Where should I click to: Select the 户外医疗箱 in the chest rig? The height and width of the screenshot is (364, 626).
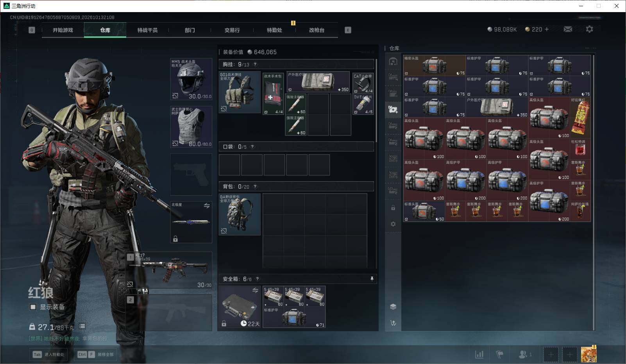tap(318, 82)
